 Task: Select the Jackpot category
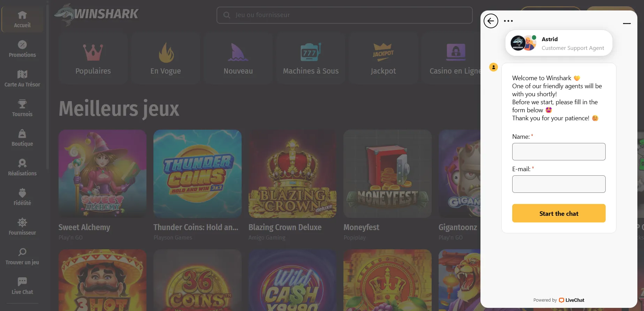(383, 58)
